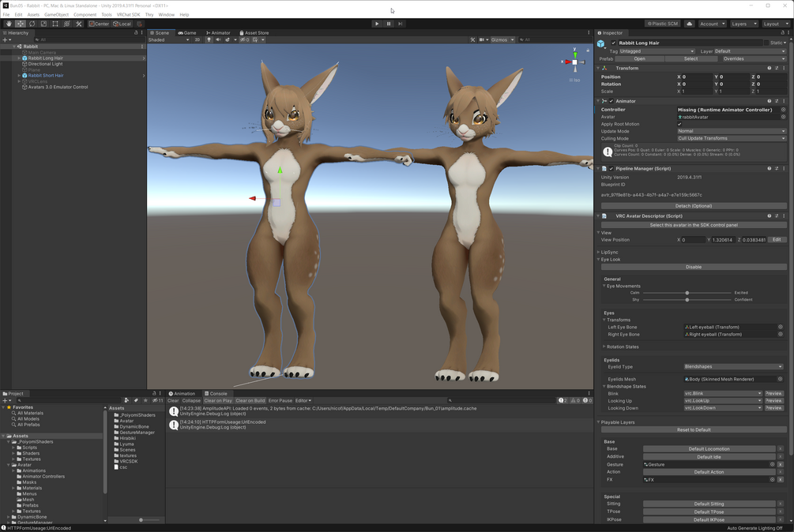
Task: Click Detach (Optional) button
Action: pos(694,206)
